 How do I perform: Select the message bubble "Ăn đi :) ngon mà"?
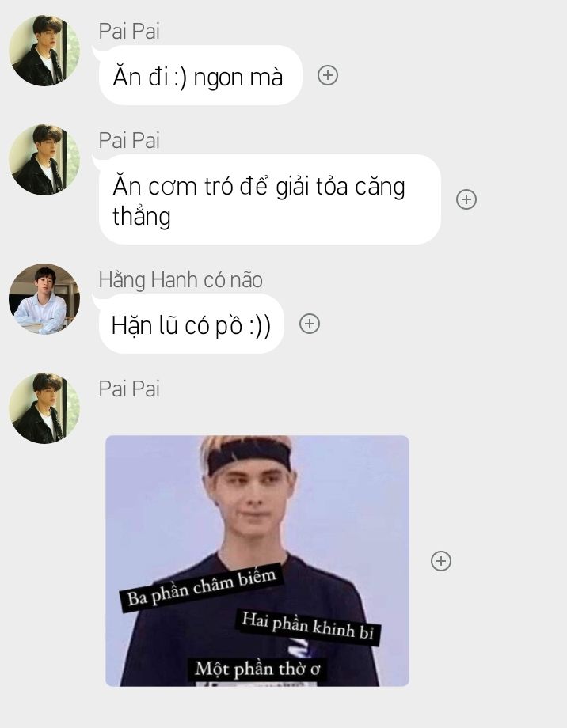201,75
